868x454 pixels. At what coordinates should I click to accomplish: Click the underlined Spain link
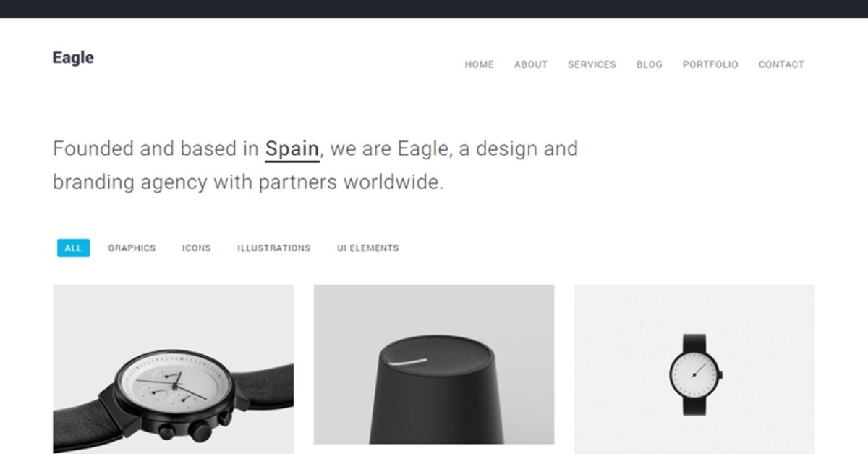(292, 149)
